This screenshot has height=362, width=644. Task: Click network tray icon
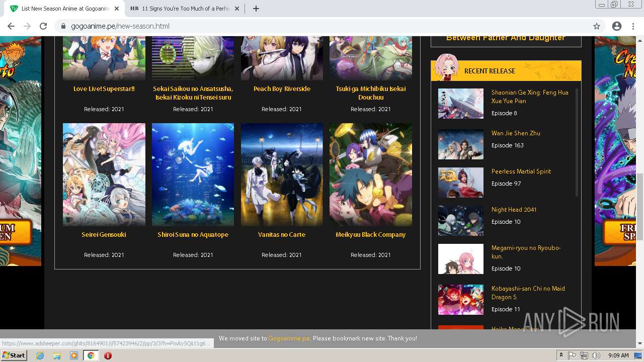point(584,355)
